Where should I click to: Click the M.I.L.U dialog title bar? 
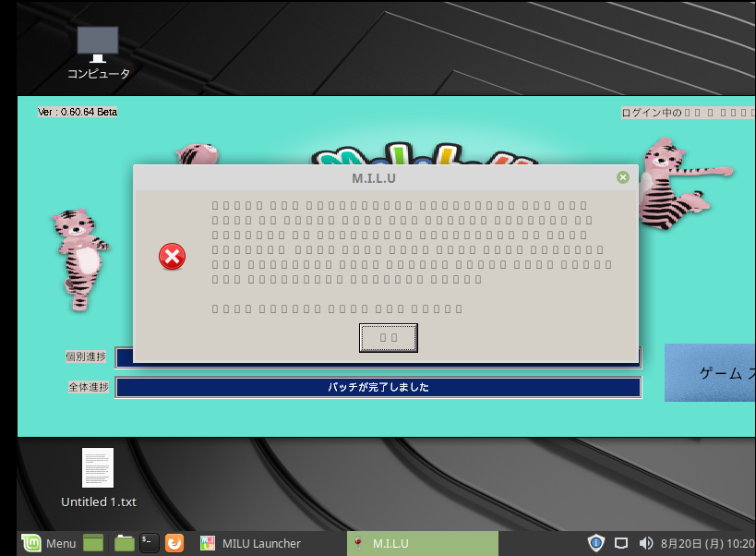[379, 177]
